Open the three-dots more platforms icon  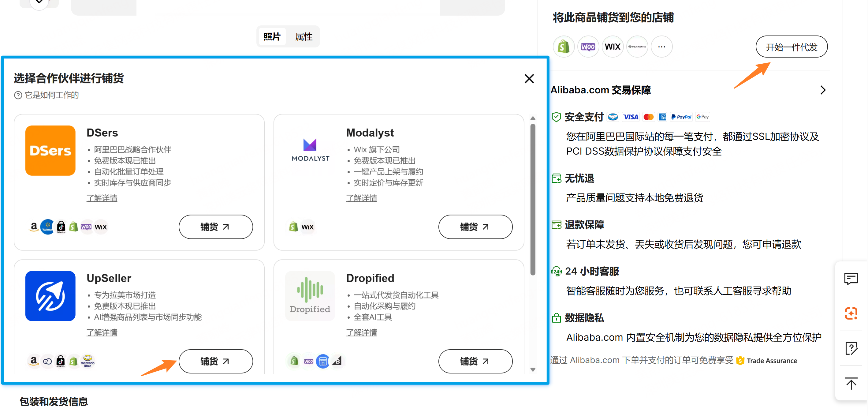(661, 47)
